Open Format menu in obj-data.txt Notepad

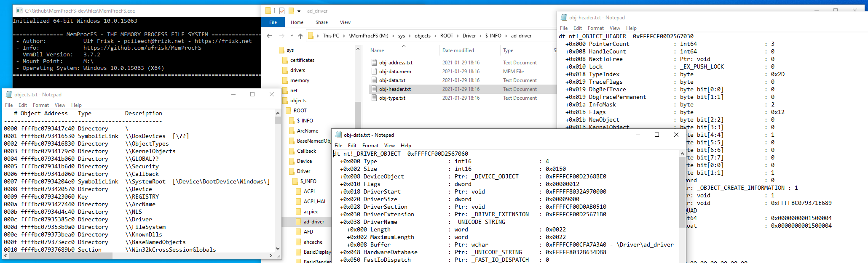(370, 146)
